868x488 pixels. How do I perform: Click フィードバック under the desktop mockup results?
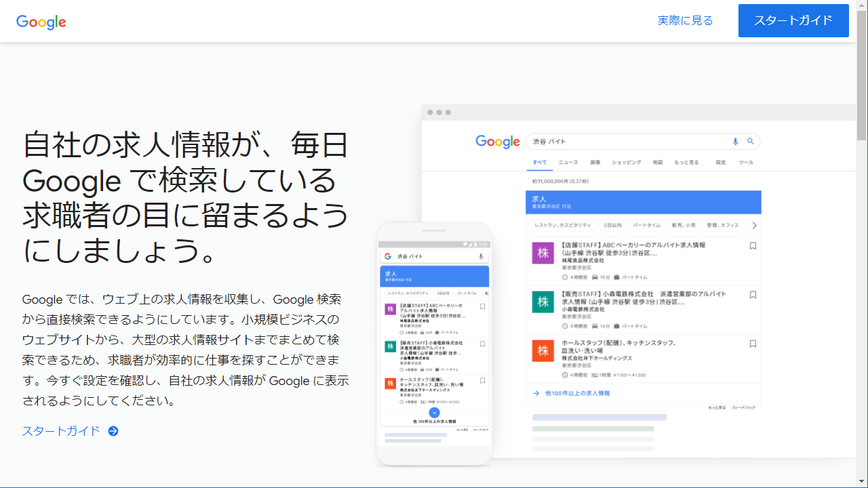tap(743, 408)
